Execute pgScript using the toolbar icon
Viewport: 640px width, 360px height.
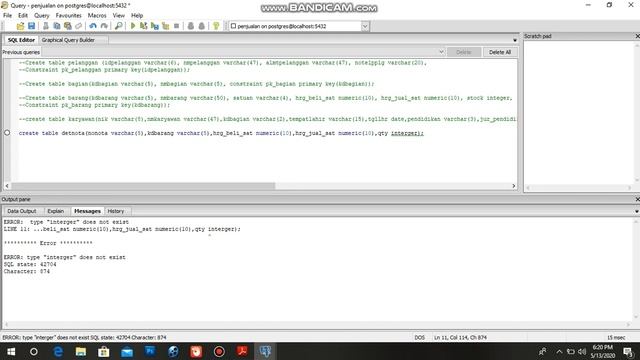(x=143, y=26)
